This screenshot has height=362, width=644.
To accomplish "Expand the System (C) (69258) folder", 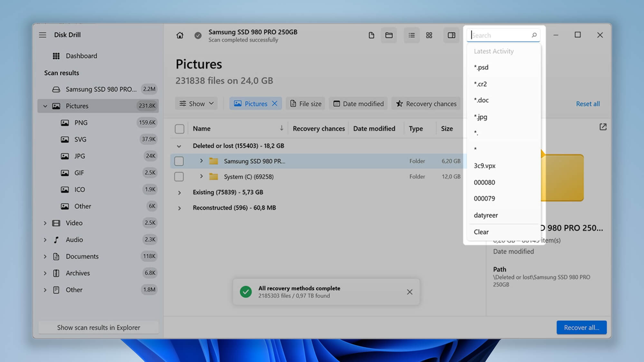I will [x=201, y=176].
